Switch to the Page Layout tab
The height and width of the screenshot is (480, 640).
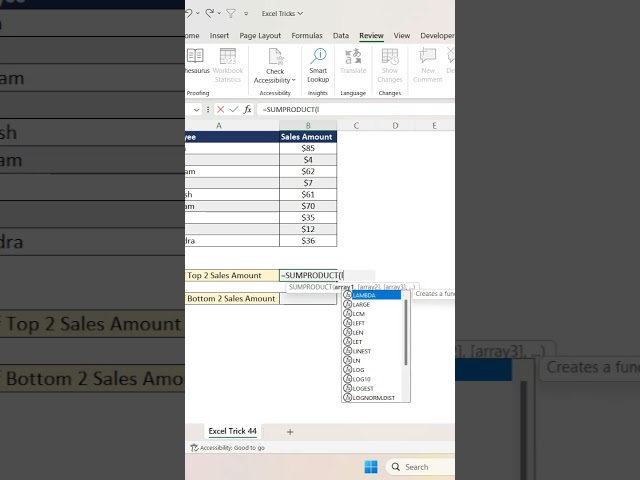point(260,36)
